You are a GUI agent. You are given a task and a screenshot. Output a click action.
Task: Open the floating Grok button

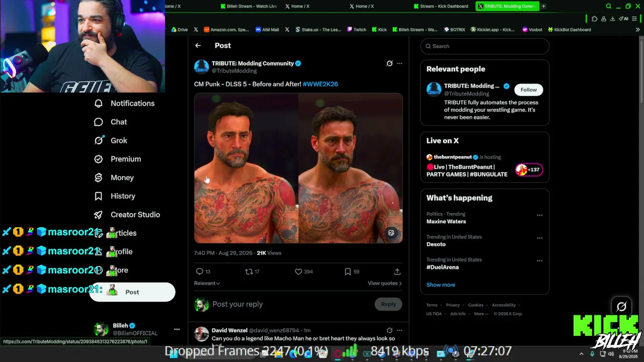pos(621,306)
